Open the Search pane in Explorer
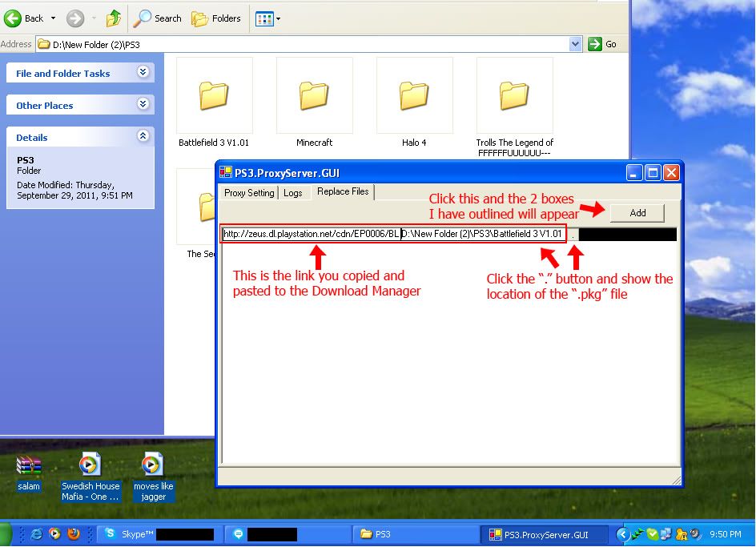 click(157, 18)
